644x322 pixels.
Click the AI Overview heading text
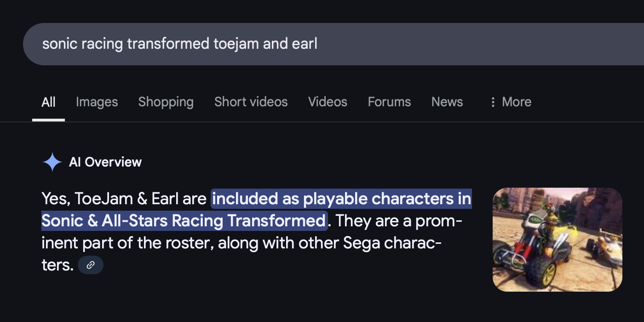[x=105, y=162]
